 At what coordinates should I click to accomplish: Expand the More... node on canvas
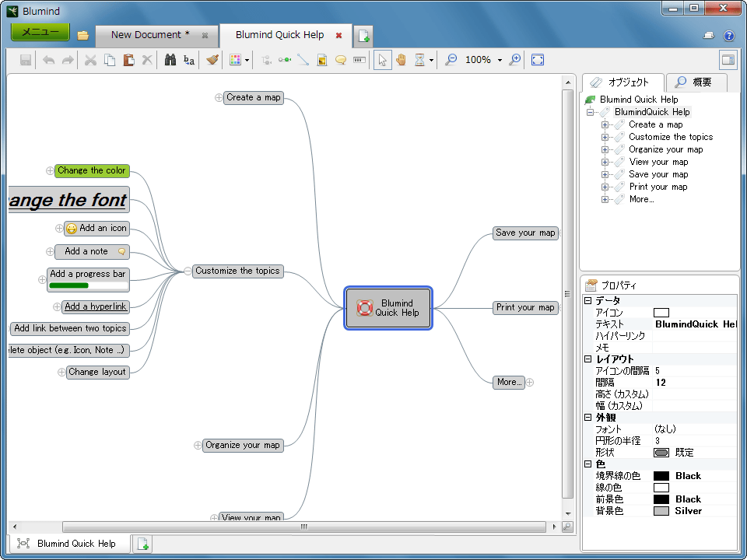[530, 382]
